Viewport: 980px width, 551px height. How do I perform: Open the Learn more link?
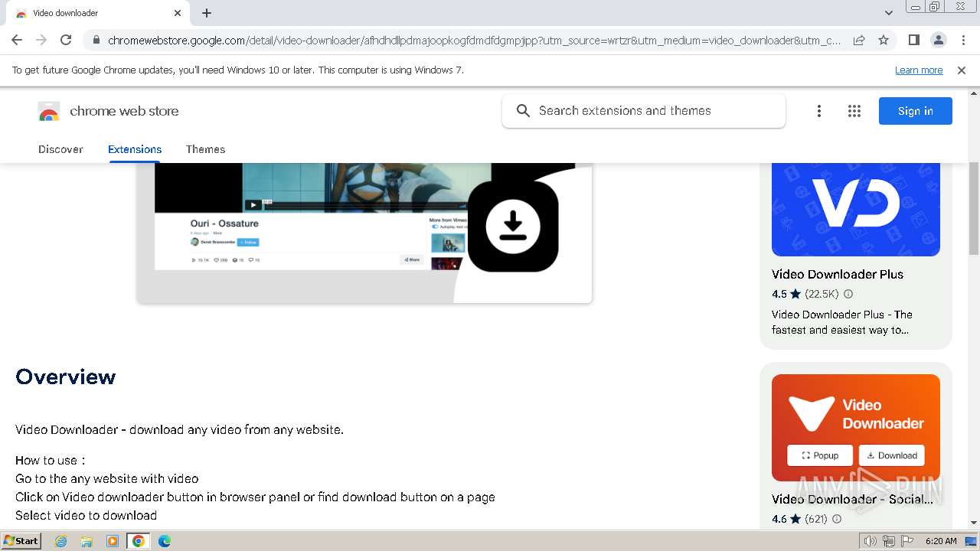pyautogui.click(x=919, y=70)
